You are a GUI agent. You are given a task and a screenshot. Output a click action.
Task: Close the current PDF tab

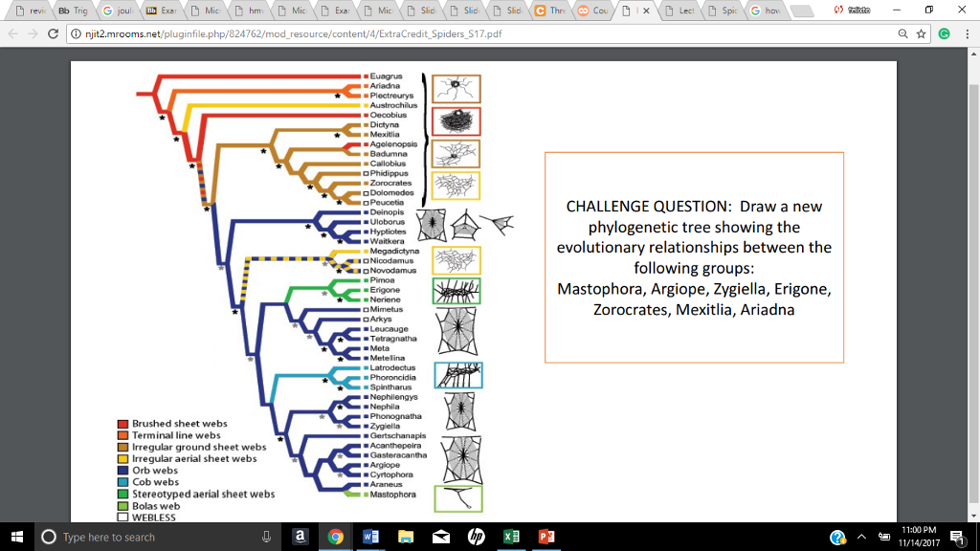pyautogui.click(x=647, y=11)
